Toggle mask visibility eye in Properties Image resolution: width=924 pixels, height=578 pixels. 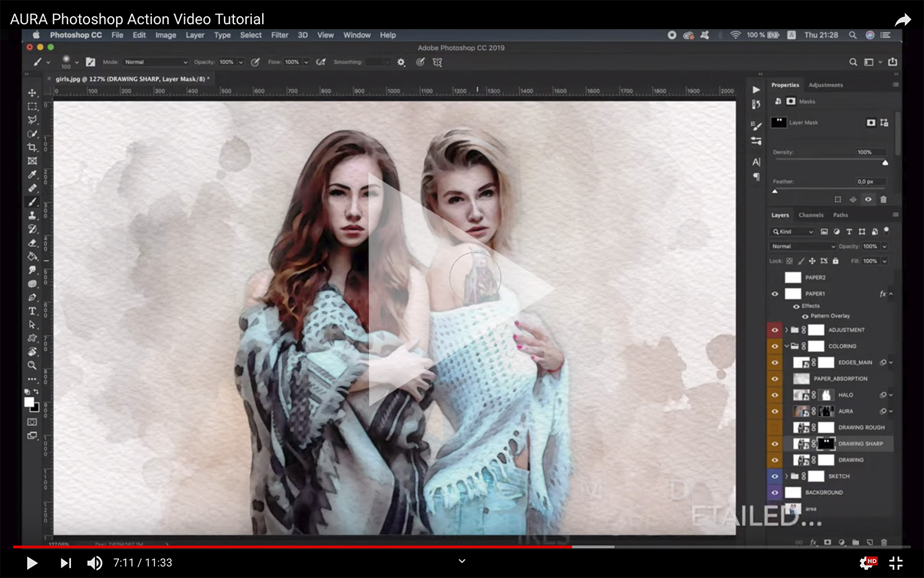(868, 199)
